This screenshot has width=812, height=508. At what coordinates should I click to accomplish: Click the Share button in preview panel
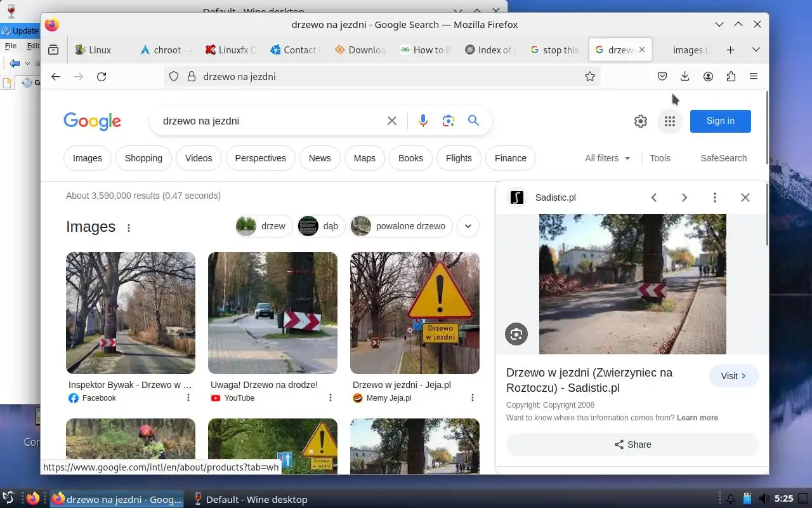point(632,444)
